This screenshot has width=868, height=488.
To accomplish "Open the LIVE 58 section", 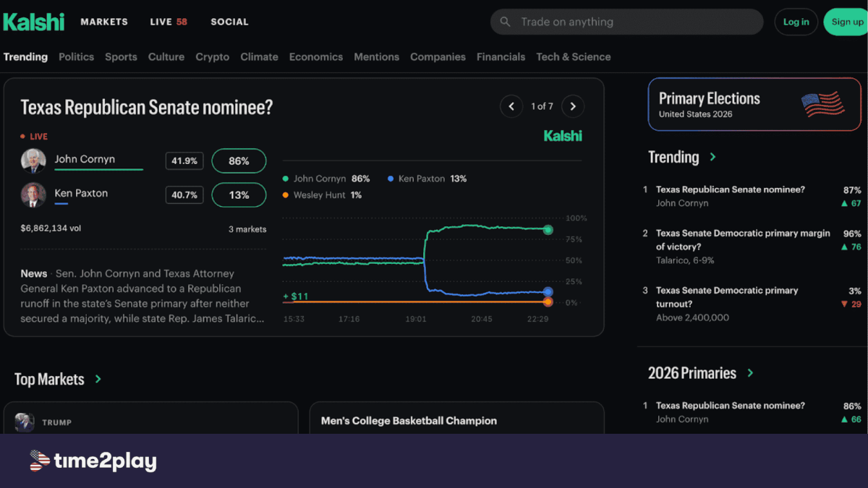I will pyautogui.click(x=169, y=22).
